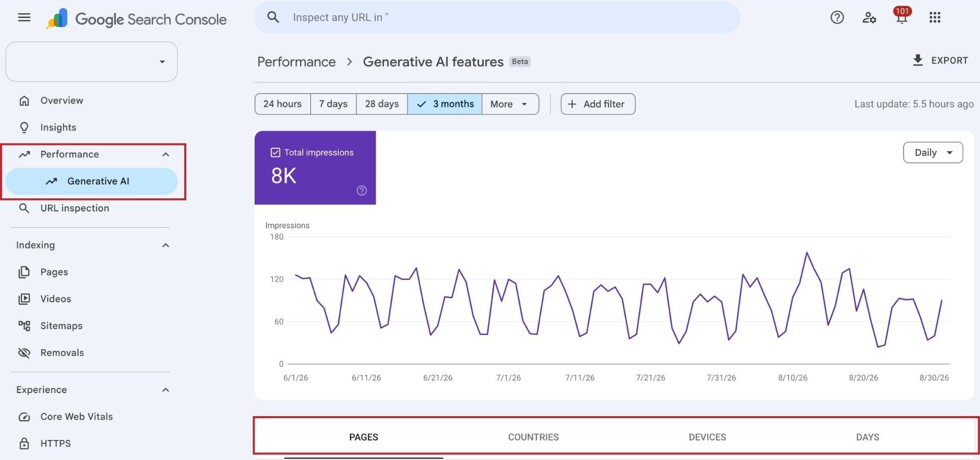Open user settings icon
The width and height of the screenshot is (980, 460).
[869, 17]
